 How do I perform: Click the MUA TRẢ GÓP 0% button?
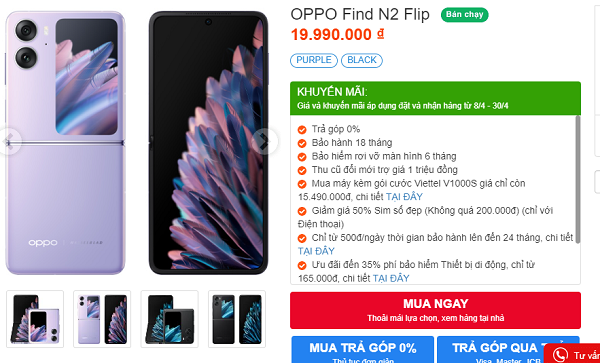pos(362,350)
